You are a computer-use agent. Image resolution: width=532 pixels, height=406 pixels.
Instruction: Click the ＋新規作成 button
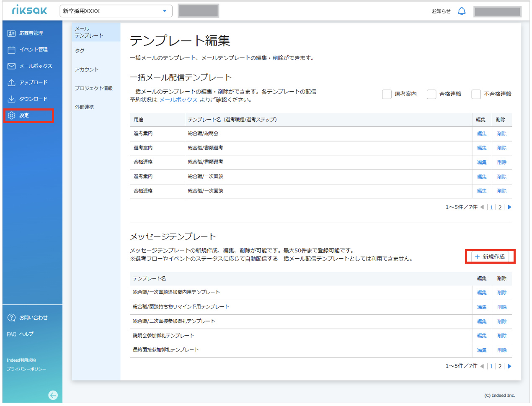click(490, 257)
